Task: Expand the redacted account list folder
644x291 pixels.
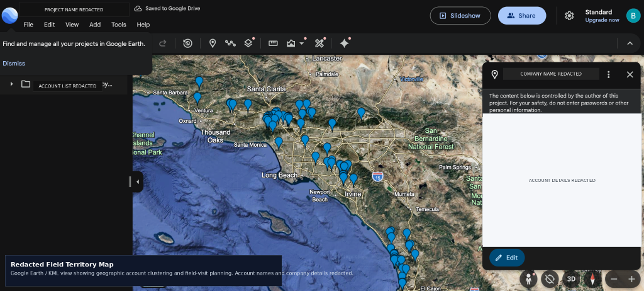Action: click(x=11, y=84)
